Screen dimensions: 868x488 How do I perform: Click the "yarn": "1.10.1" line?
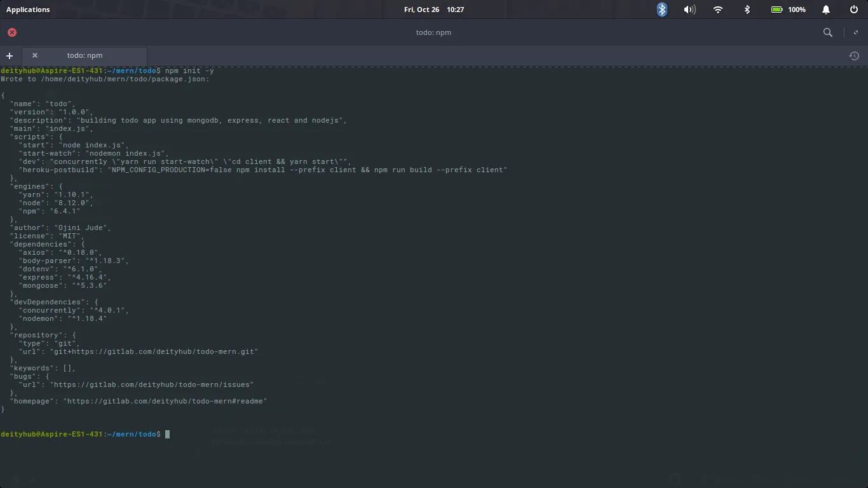click(x=56, y=194)
